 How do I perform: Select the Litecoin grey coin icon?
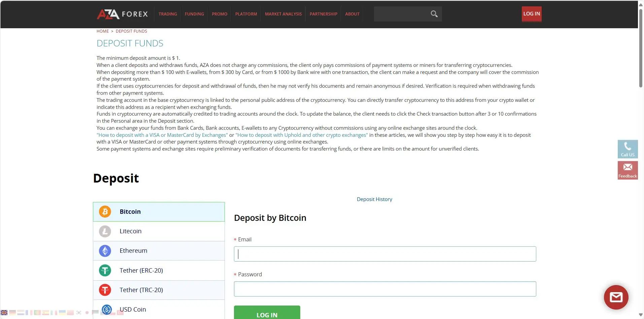coord(105,231)
